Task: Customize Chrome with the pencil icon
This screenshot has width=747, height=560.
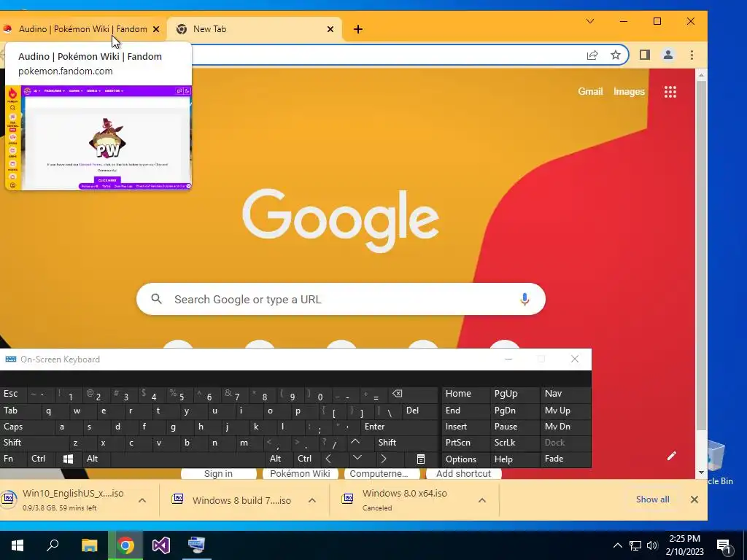Action: (672, 456)
